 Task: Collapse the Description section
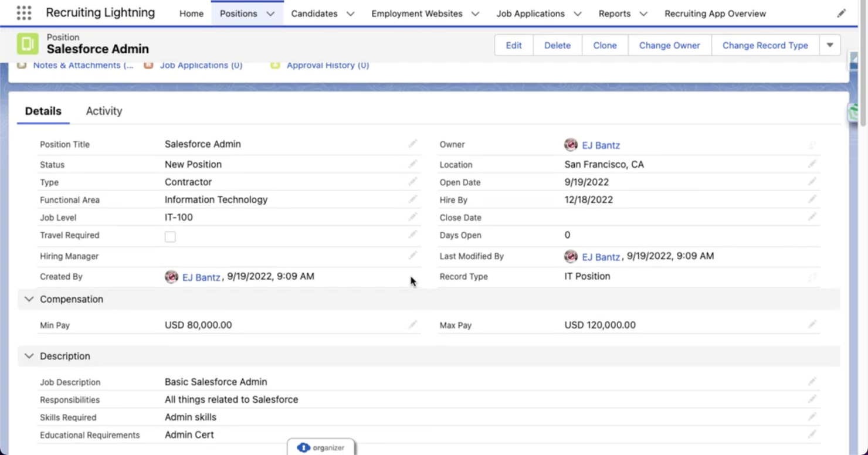tap(29, 356)
